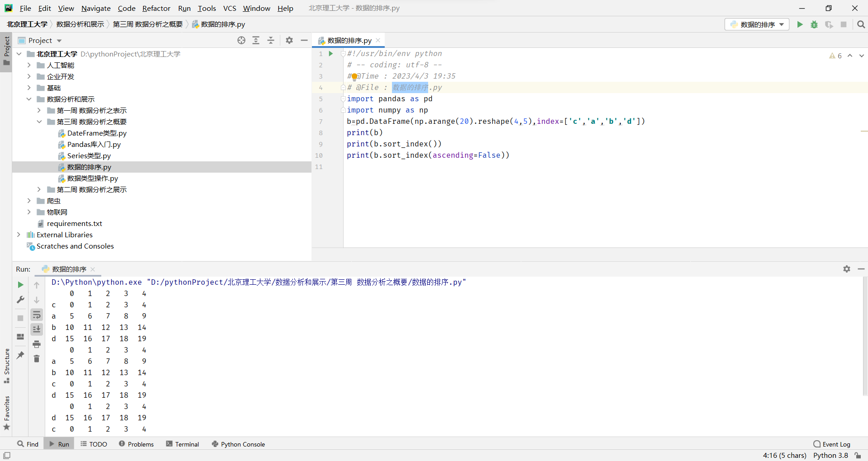
Task: Open the TODO tool window
Action: [x=94, y=444]
